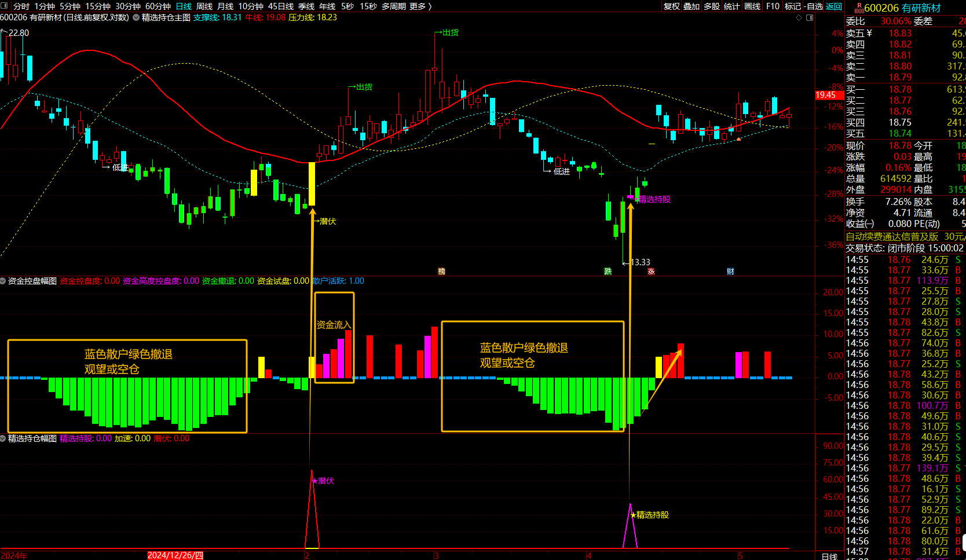This screenshot has height=560, width=966.
Task: Select the 季线 quarterly period
Action: [306, 6]
